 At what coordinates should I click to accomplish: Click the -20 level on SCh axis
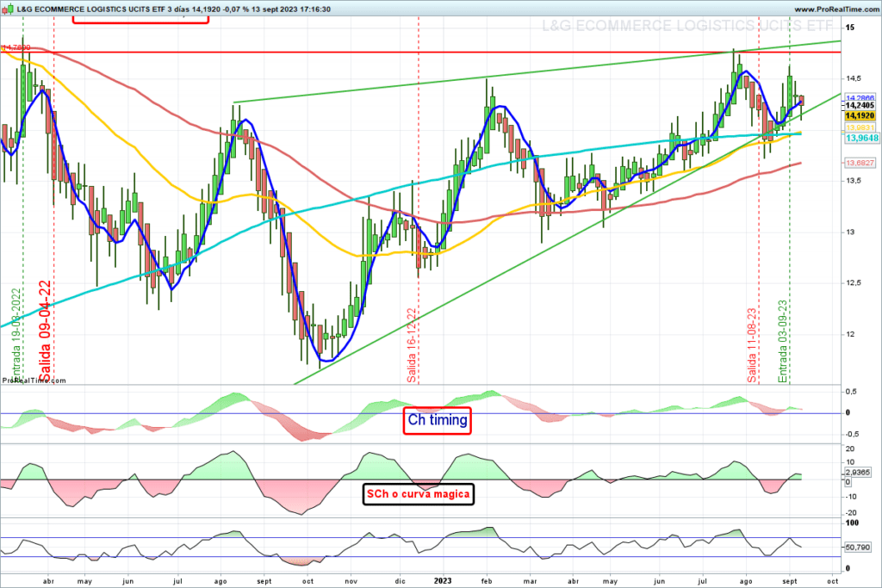click(x=851, y=513)
